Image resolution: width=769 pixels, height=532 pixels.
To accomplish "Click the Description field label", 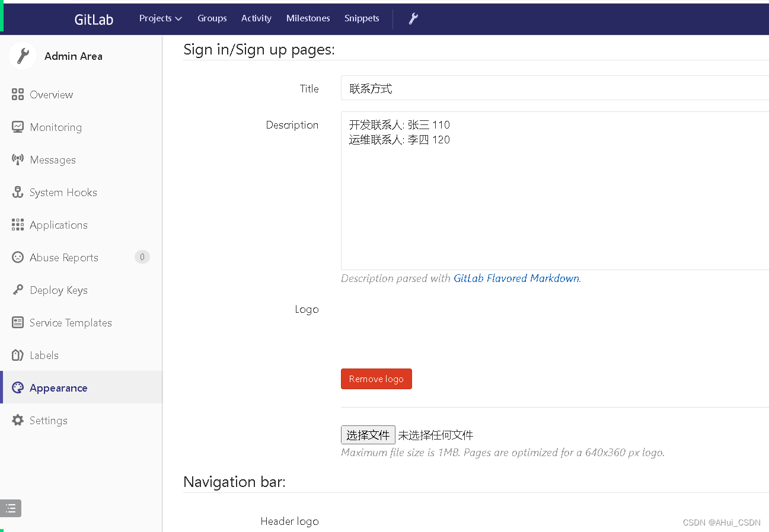I will pos(292,125).
